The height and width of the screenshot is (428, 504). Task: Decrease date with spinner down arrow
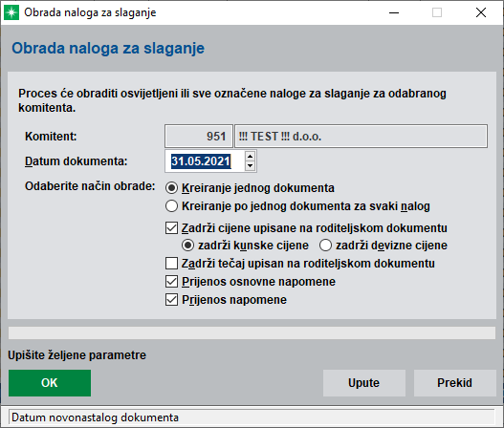[x=250, y=166]
